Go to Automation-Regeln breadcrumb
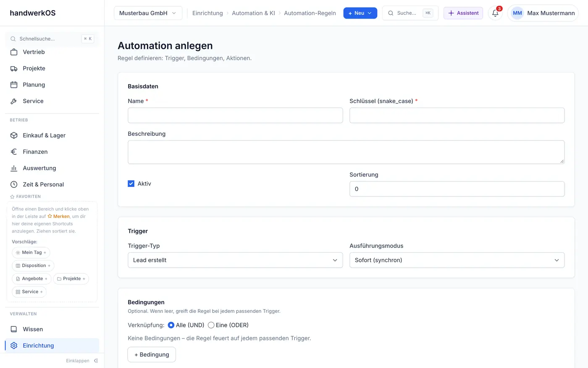588x368 pixels. pyautogui.click(x=310, y=13)
